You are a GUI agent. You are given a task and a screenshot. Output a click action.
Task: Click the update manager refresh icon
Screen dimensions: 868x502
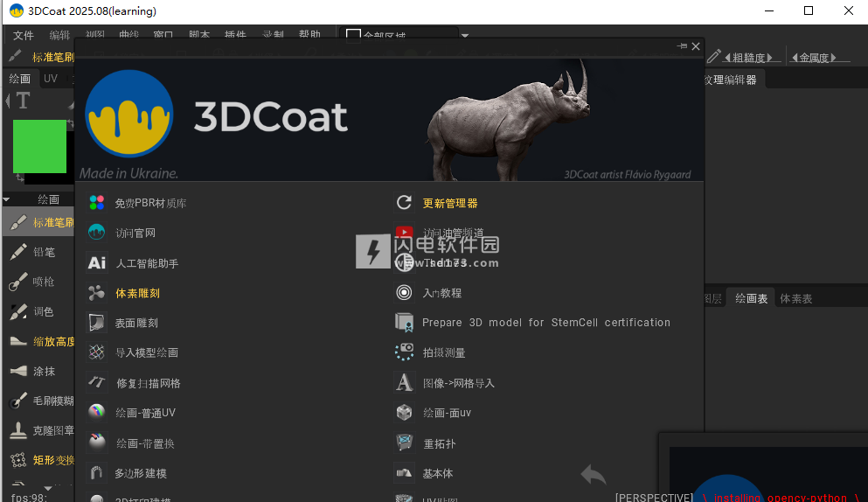pos(404,203)
